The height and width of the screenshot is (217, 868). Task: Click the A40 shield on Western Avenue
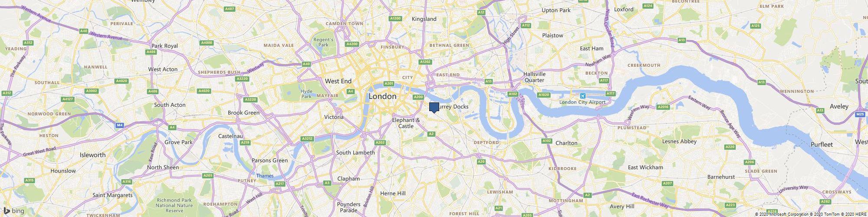click(84, 31)
